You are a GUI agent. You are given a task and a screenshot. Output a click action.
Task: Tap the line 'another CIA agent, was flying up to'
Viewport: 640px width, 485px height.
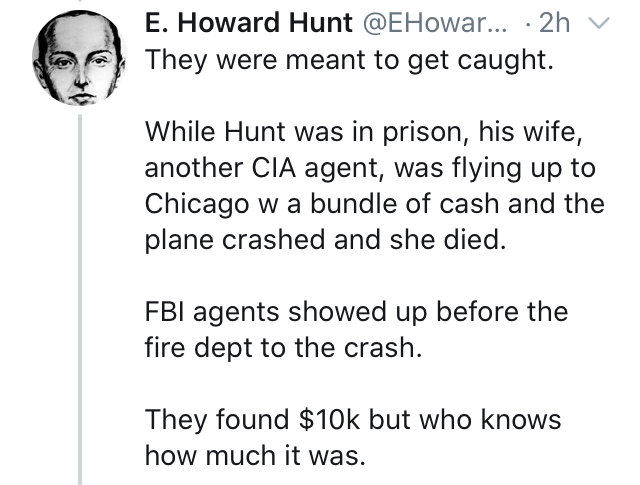[x=370, y=168]
